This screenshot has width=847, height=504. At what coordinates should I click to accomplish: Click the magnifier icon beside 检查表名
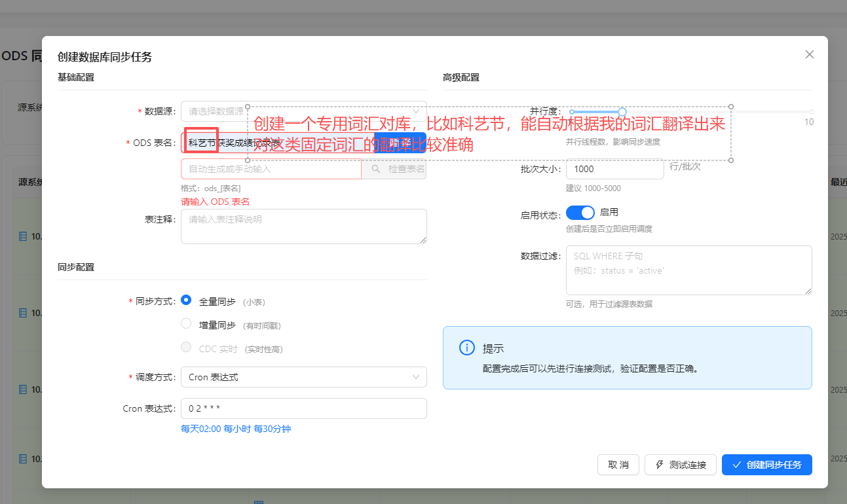point(376,169)
